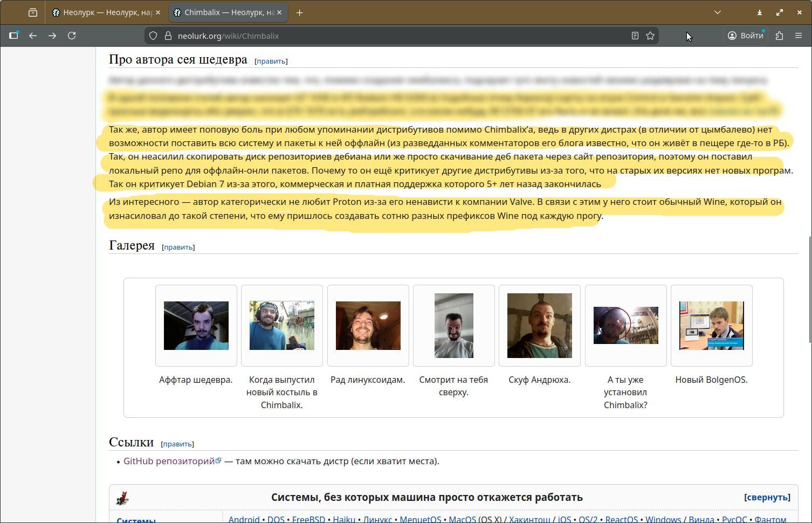Switch to the Неолурк tab
This screenshot has height=523, width=812.
[102, 12]
